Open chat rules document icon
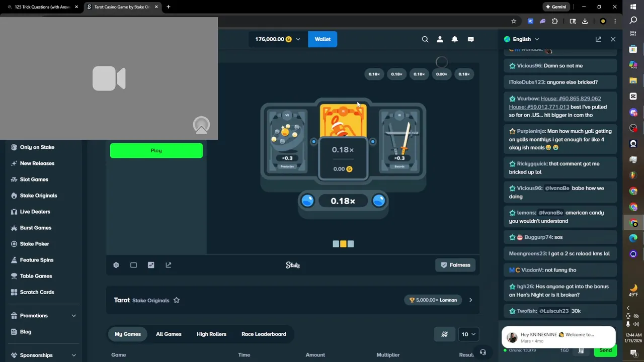 581,350
